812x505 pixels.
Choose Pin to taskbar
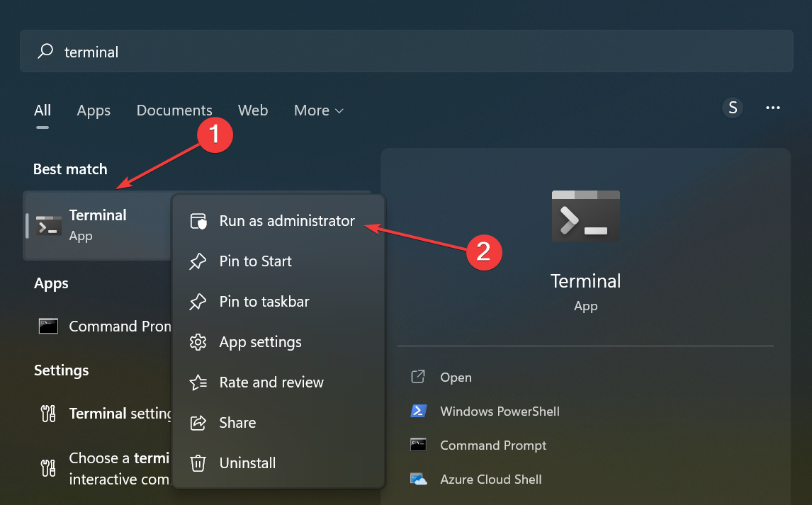(x=278, y=302)
